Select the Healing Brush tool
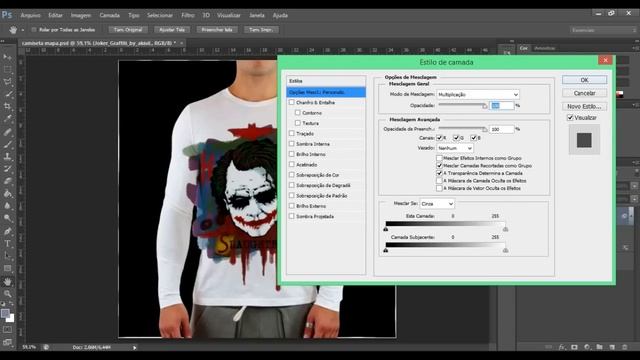Screen dimensions: 640x360 coord(7,131)
